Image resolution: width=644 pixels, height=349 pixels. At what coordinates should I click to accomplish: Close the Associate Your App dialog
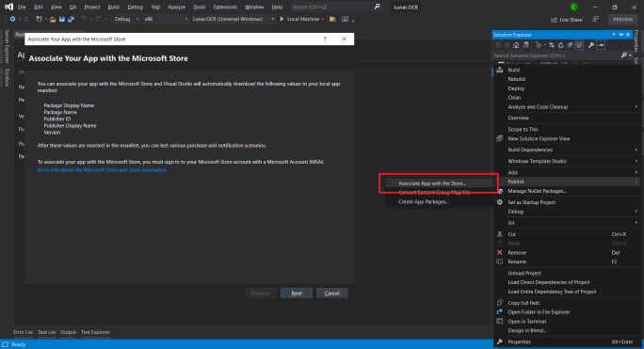click(344, 39)
